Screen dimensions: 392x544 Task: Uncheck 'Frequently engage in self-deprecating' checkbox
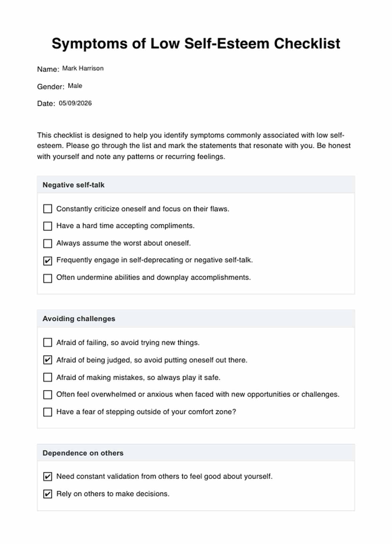[x=48, y=261]
